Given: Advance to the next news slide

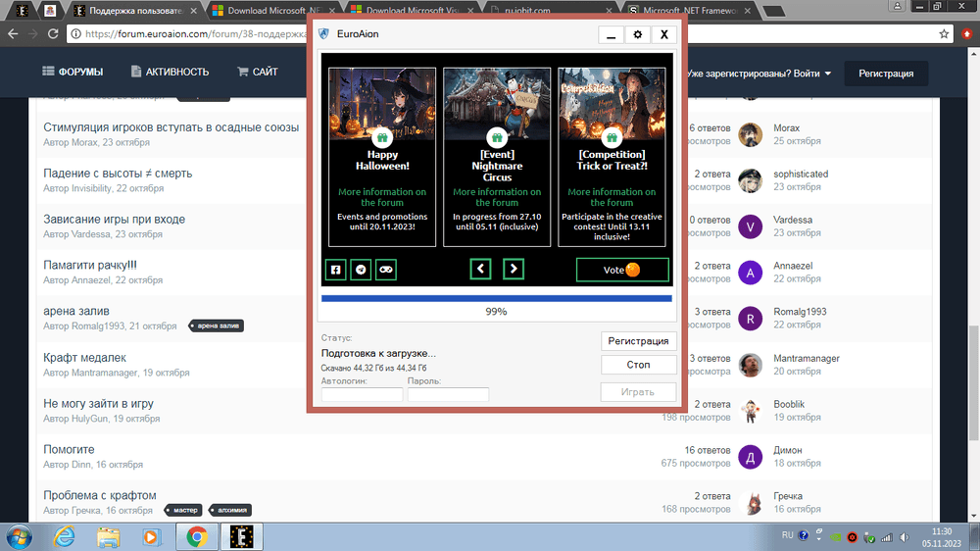Looking at the screenshot, I should (x=514, y=269).
